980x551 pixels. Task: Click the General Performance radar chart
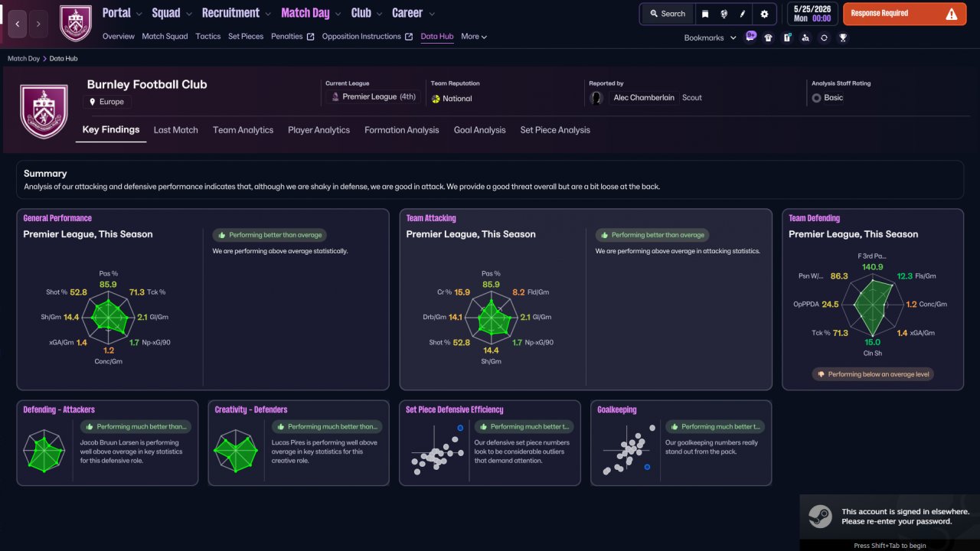point(108,317)
